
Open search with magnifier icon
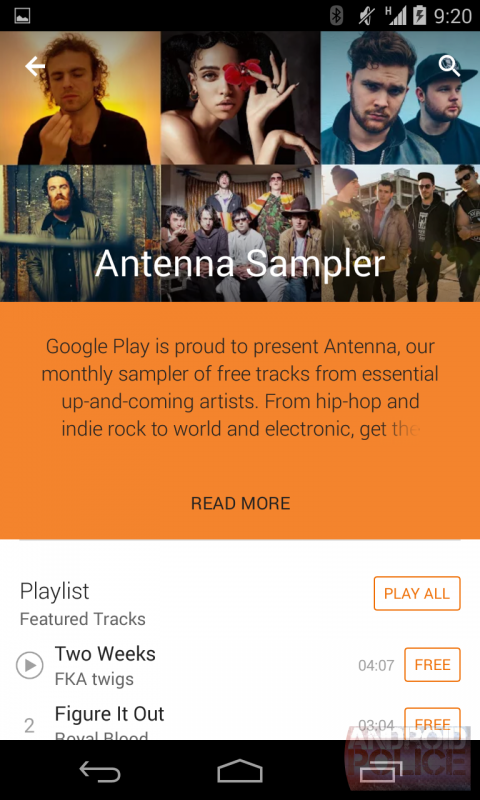449,66
